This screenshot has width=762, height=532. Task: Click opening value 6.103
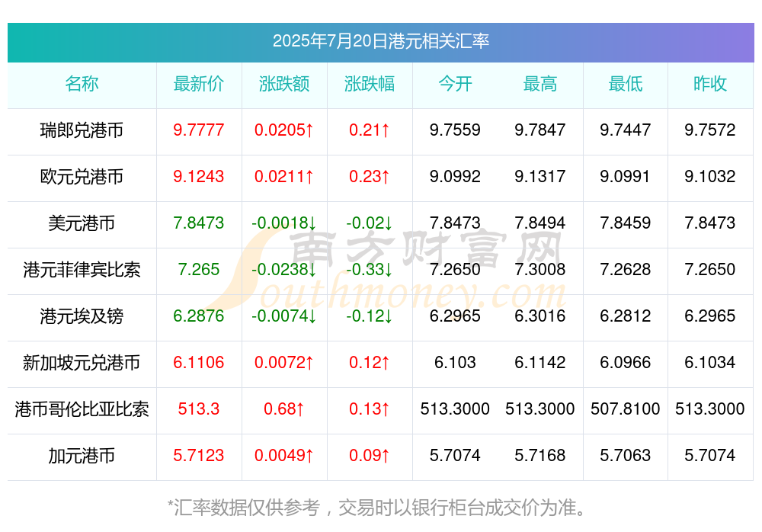[x=455, y=363]
